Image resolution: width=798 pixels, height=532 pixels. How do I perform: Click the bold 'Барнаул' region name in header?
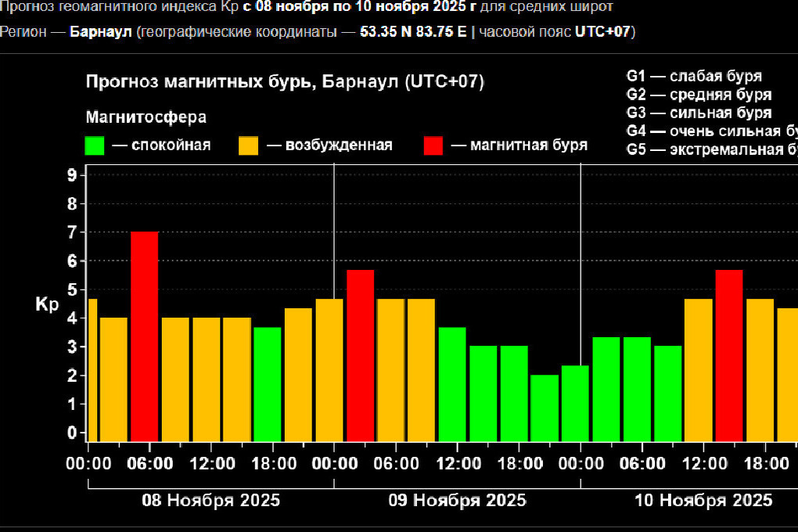pos(101,32)
